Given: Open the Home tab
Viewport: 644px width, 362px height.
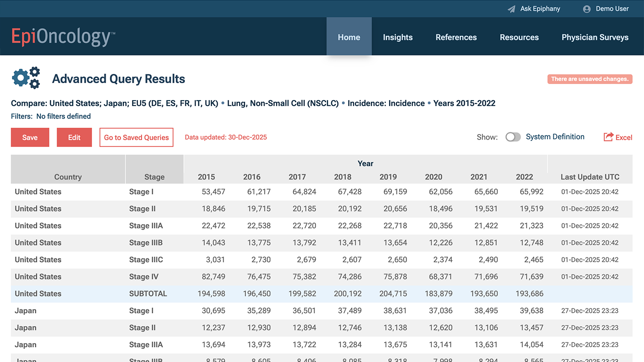Looking at the screenshot, I should click(349, 37).
